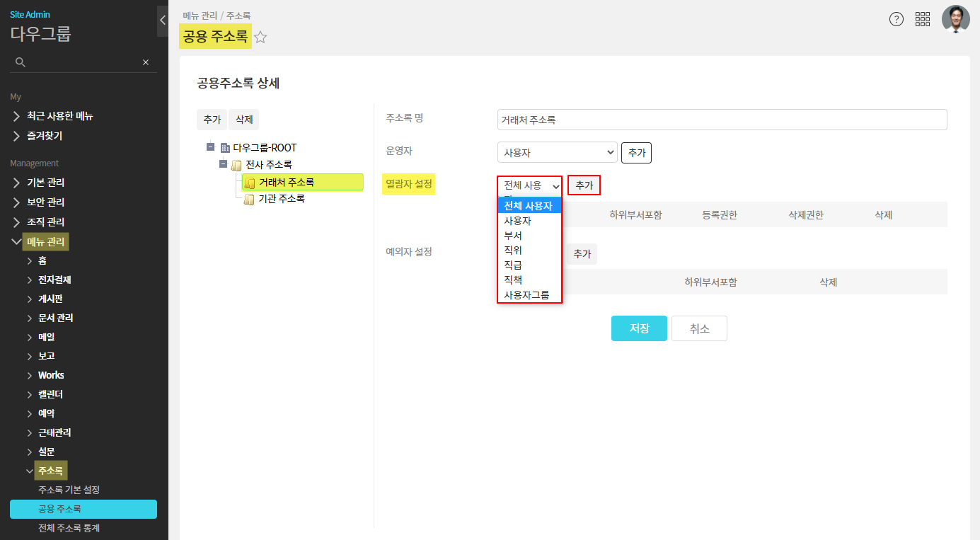Click 추가 button next to 열람자 설정
This screenshot has height=540, width=980.
click(584, 185)
